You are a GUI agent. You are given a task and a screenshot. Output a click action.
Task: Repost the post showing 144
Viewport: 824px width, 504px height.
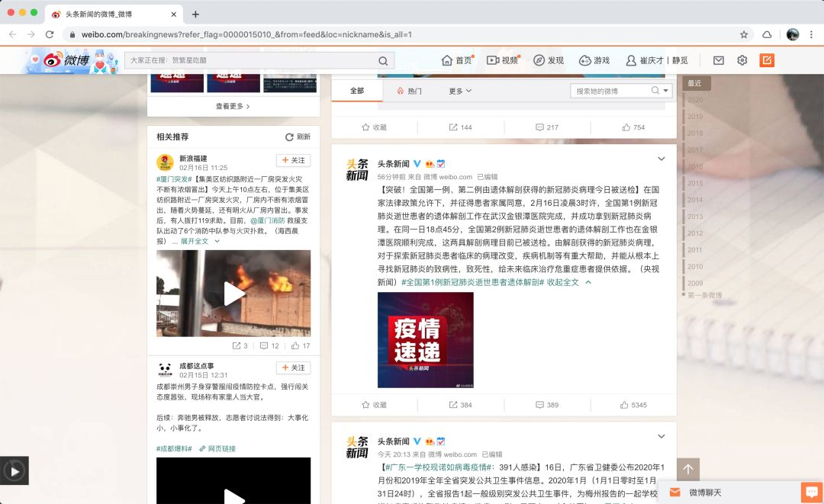pos(460,127)
